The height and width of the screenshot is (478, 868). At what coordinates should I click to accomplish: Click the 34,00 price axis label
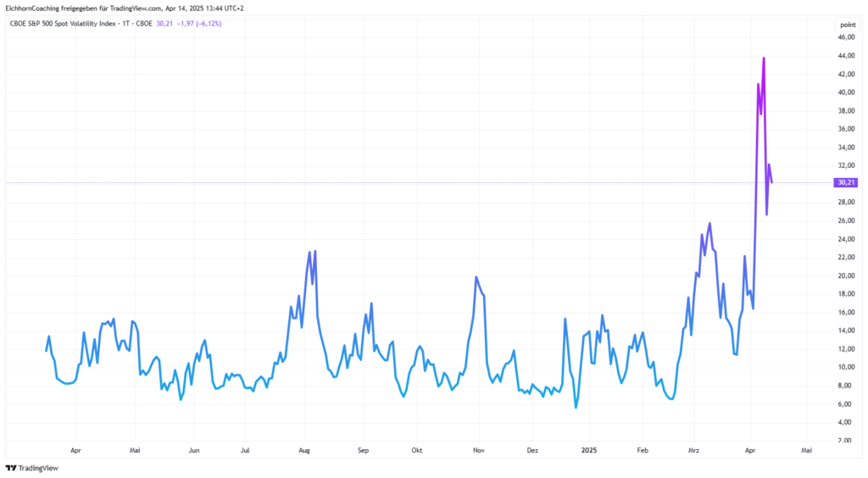coord(846,147)
